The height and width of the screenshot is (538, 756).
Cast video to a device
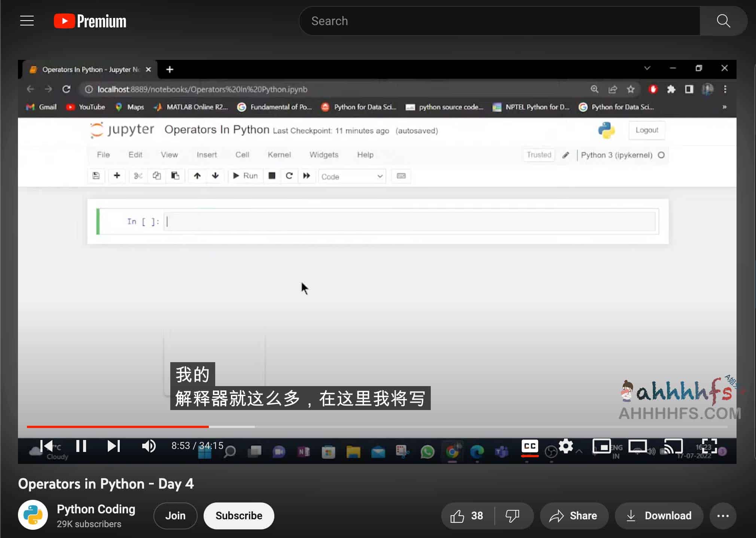pos(673,446)
